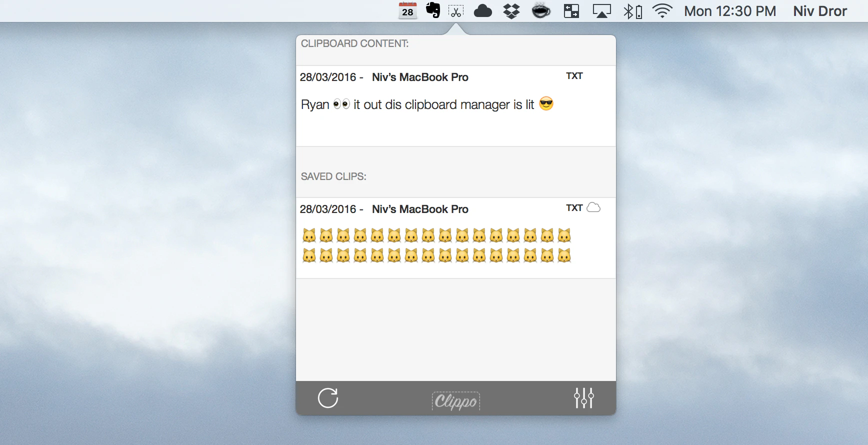Open the window-tiling squares menu bar icon

pyautogui.click(x=571, y=11)
